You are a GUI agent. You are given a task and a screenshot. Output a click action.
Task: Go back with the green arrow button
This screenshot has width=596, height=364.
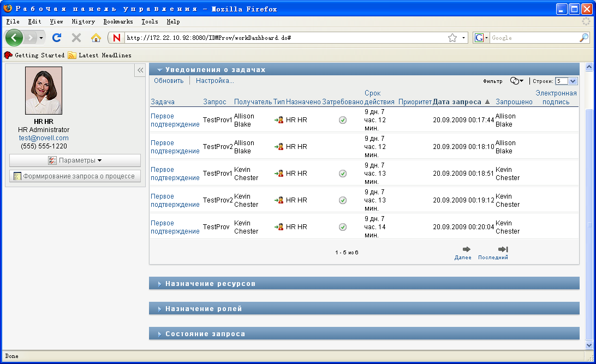(14, 38)
